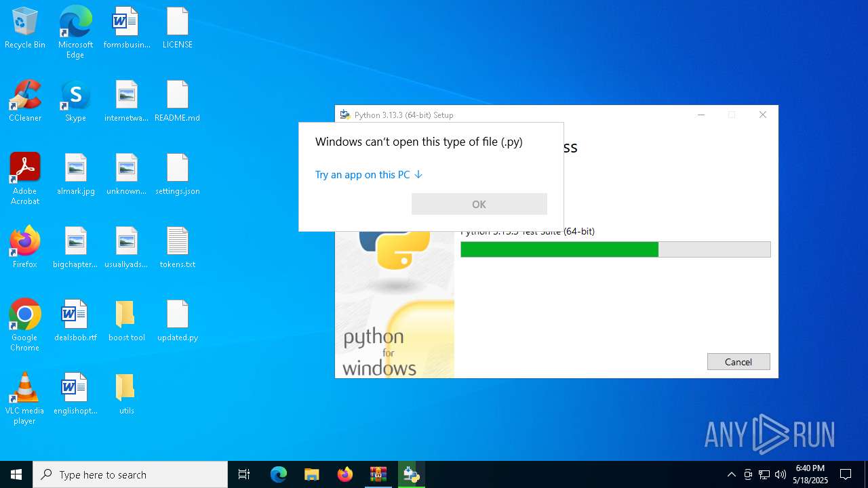The image size is (868, 488).
Task: Open the utils folder on desktop
Action: [127, 394]
